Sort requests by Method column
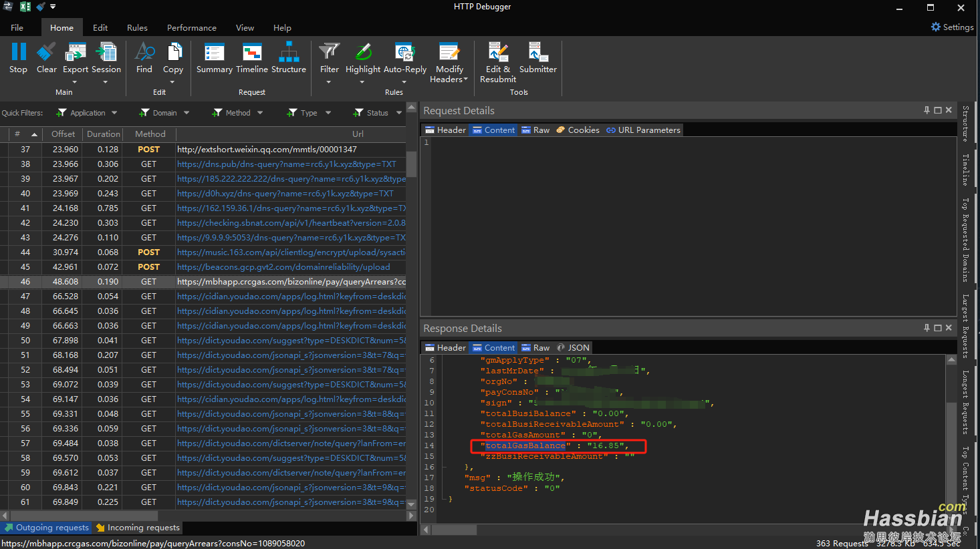Viewport: 980px width, 549px height. [x=150, y=134]
